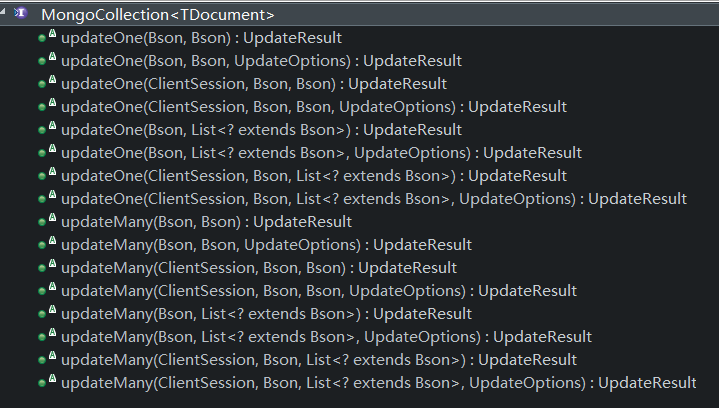
Task: Select the last updateMany method with UpdateOptions
Action: 378,383
